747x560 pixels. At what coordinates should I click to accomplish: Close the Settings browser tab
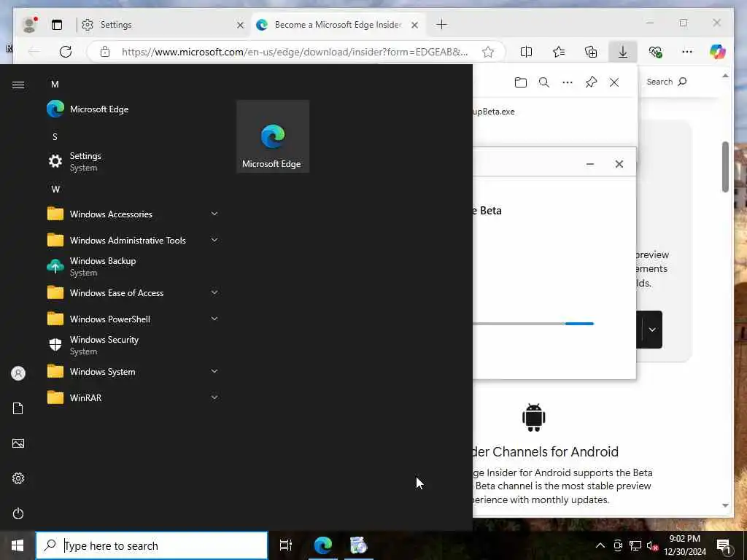point(241,25)
